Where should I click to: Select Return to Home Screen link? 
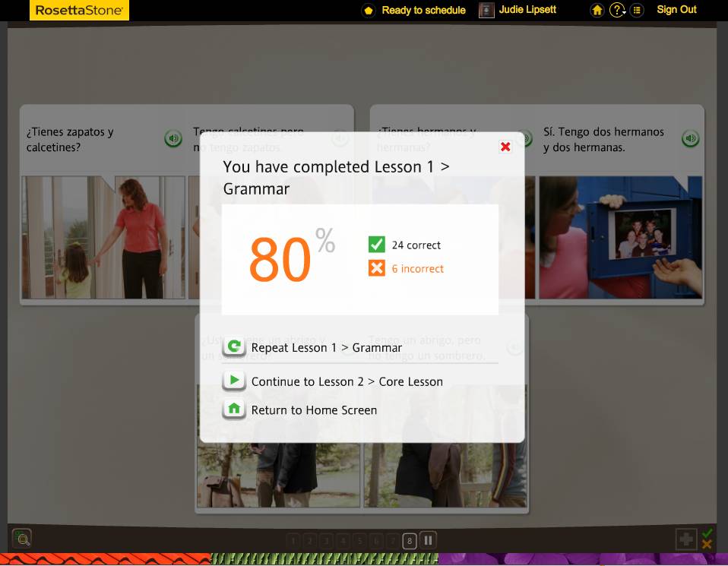pos(314,410)
